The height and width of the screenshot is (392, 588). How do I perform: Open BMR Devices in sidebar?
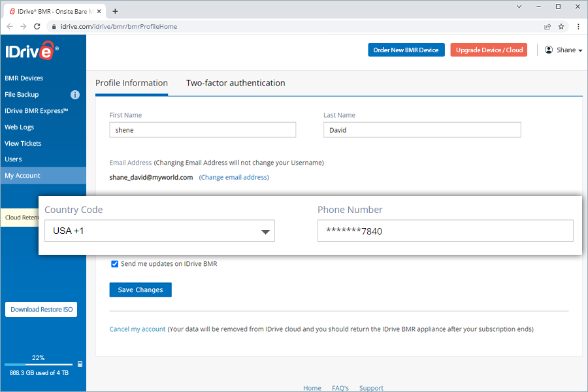[24, 78]
